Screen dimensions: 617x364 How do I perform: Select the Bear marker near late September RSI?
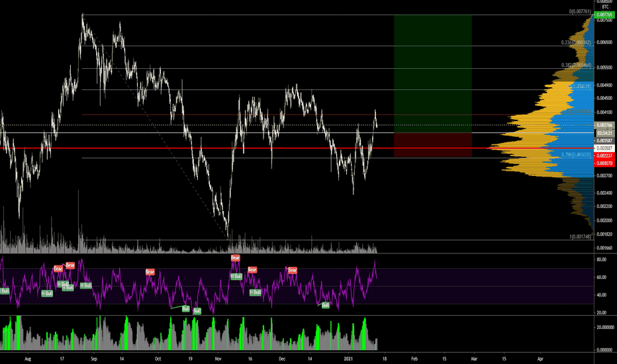(150, 272)
